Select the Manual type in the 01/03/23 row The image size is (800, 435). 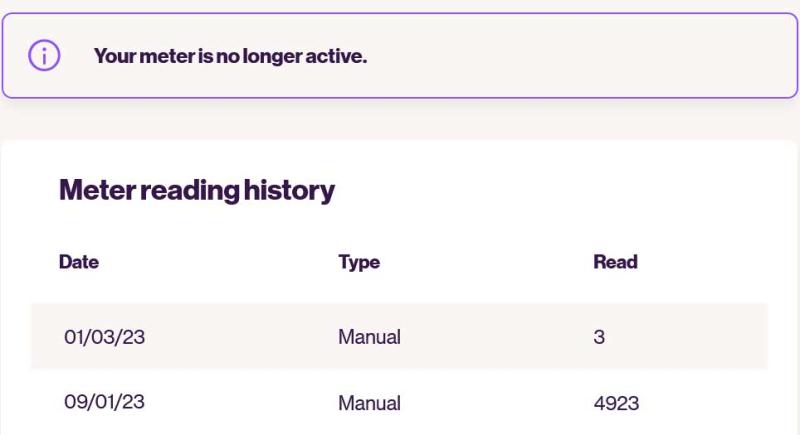369,337
